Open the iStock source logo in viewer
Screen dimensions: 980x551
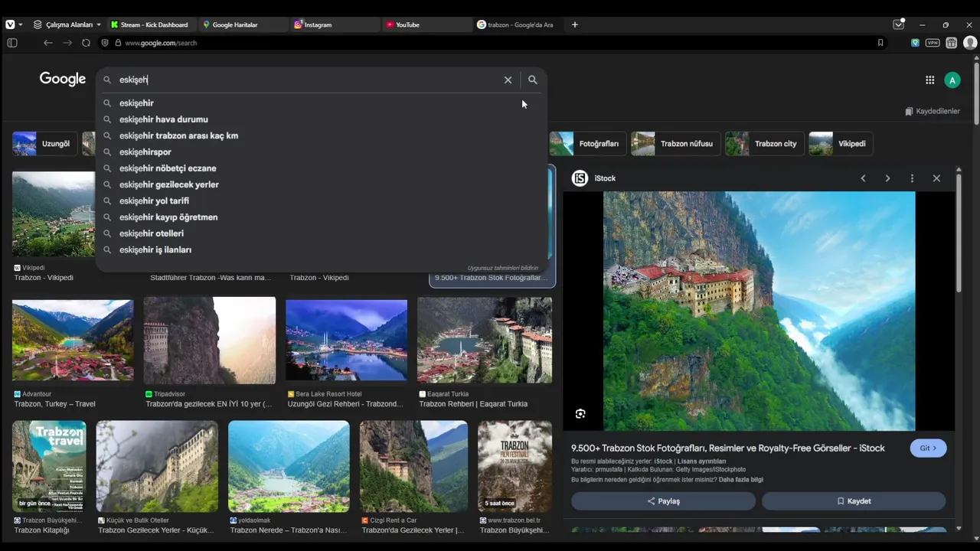580,178
